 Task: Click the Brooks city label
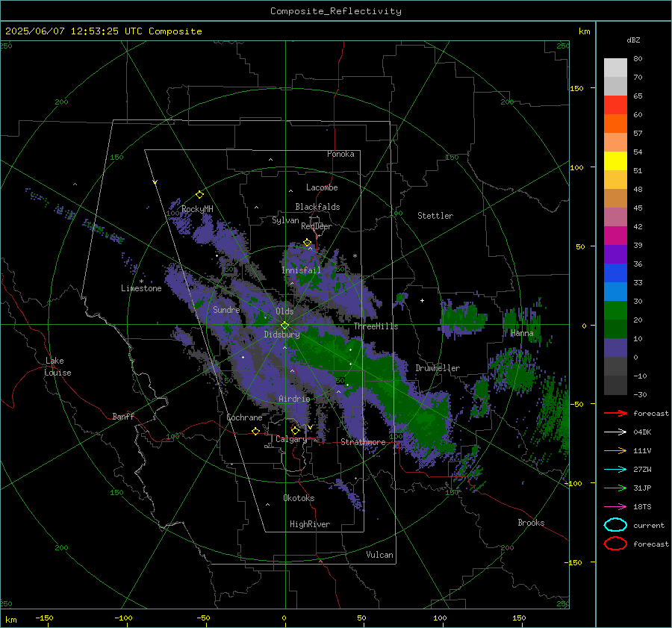(531, 523)
